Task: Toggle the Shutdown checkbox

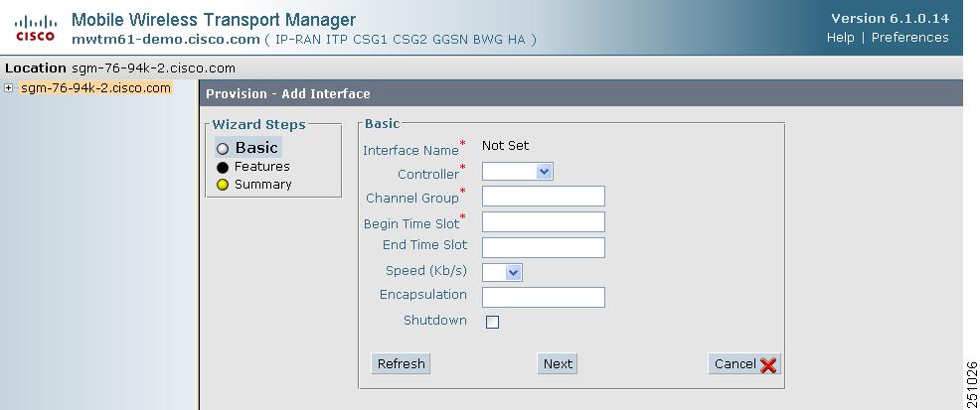Action: point(493,322)
